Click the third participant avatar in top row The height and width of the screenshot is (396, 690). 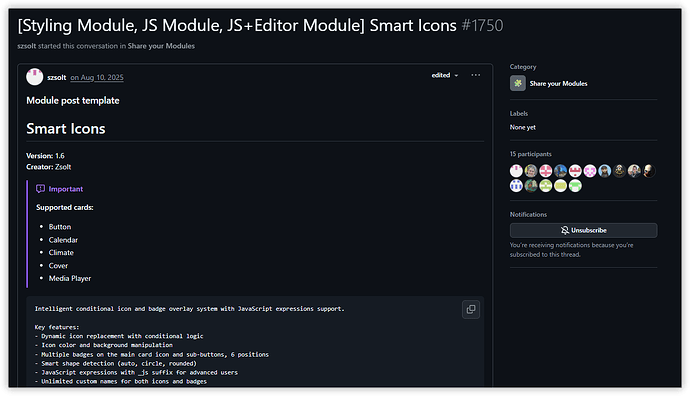pyautogui.click(x=546, y=171)
